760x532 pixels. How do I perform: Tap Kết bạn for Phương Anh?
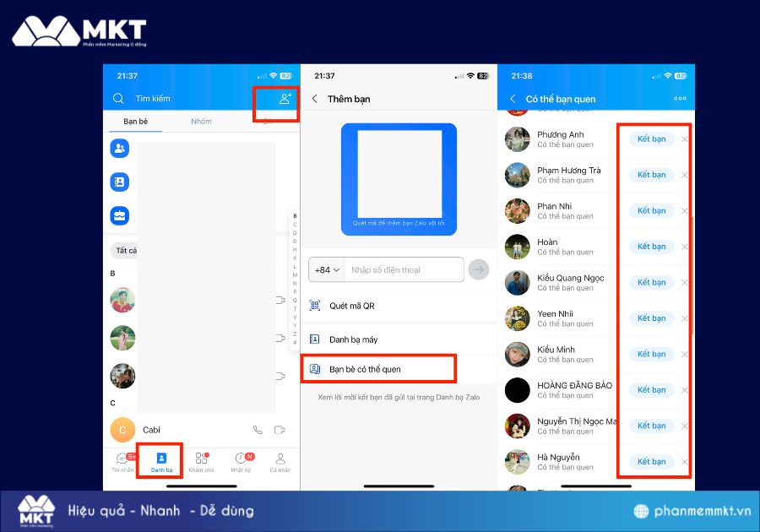coord(651,139)
